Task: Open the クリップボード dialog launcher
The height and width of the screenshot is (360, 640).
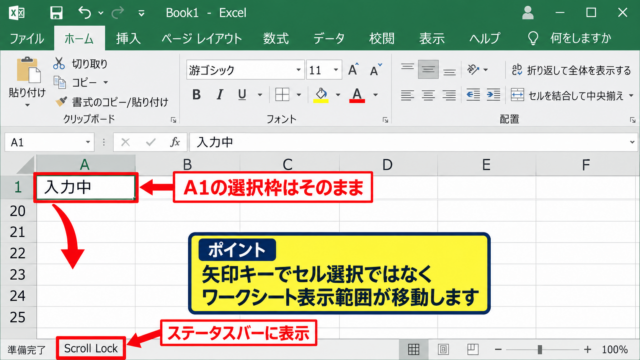Action: pyautogui.click(x=173, y=120)
